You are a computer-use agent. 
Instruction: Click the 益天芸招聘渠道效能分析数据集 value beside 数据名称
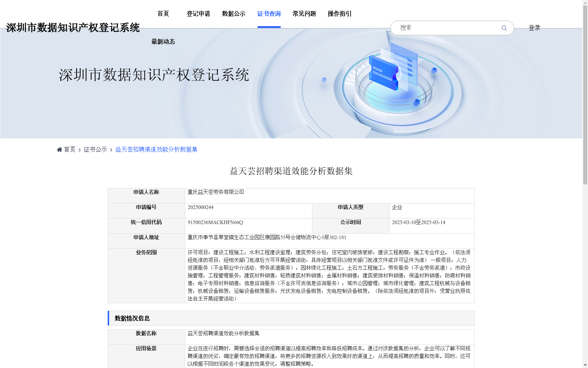(223, 333)
